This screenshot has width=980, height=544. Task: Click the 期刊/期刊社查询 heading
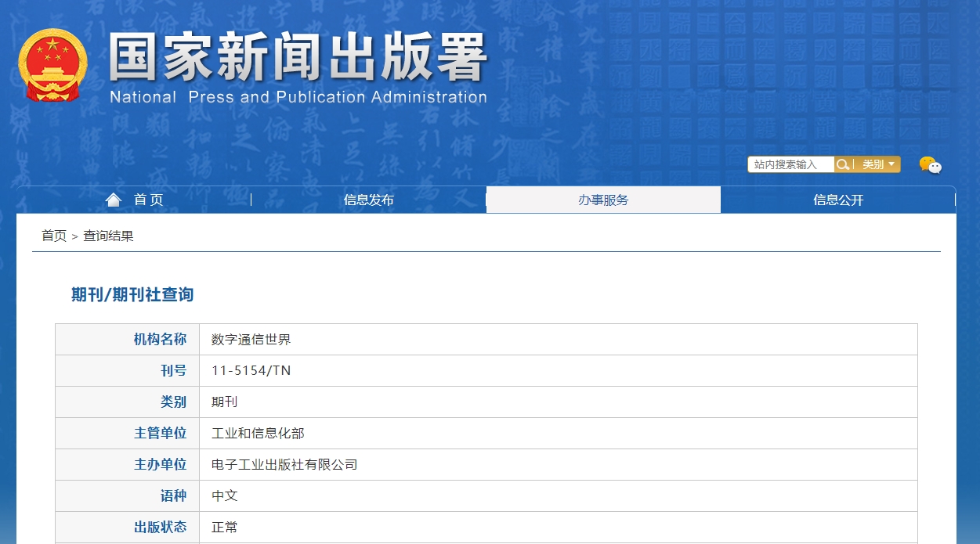click(132, 294)
